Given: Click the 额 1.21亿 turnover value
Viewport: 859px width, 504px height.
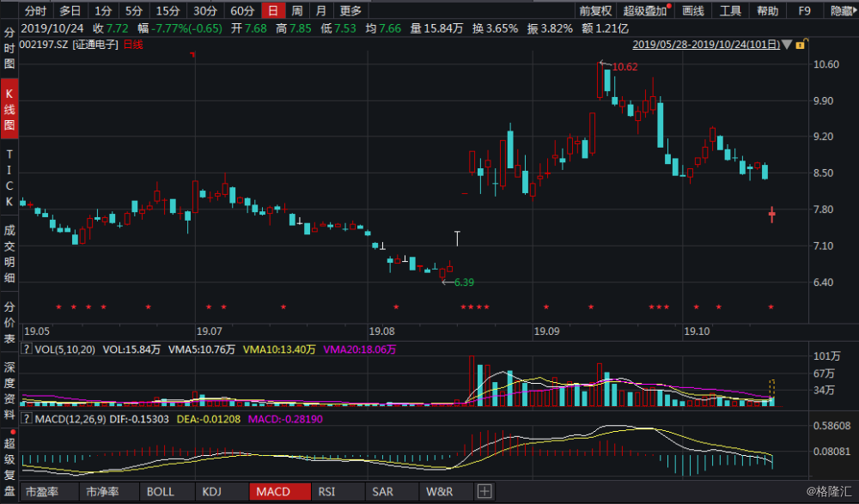Looking at the screenshot, I should pyautogui.click(x=606, y=28).
